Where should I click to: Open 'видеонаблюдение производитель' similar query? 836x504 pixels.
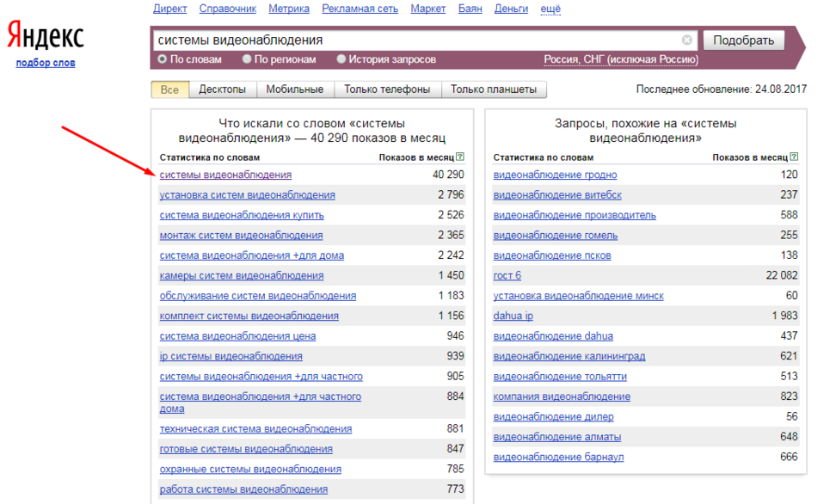575,216
